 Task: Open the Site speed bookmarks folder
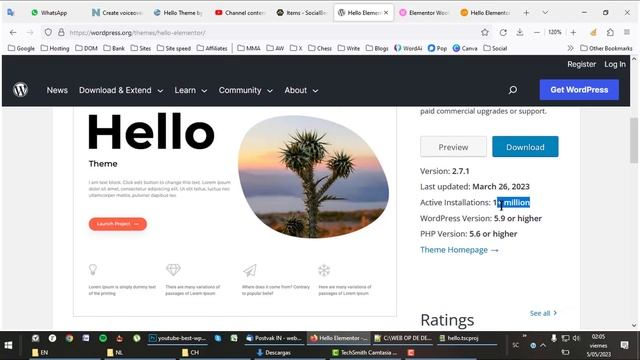[173, 48]
